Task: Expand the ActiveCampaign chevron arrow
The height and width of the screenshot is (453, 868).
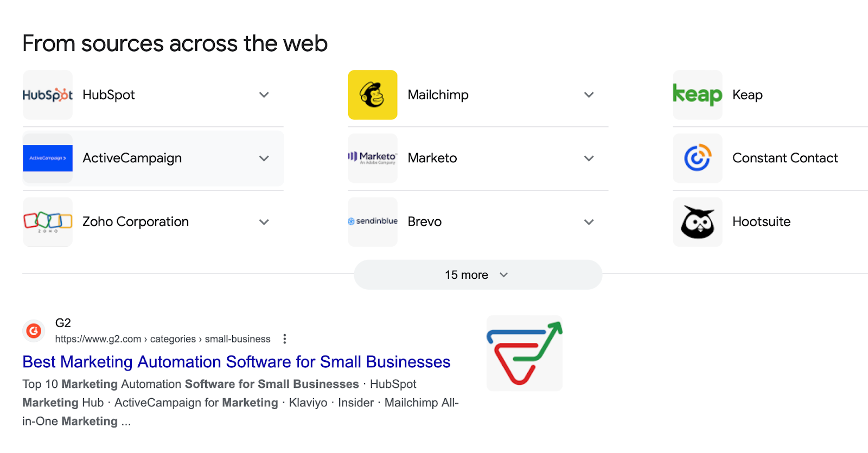Action: tap(264, 158)
